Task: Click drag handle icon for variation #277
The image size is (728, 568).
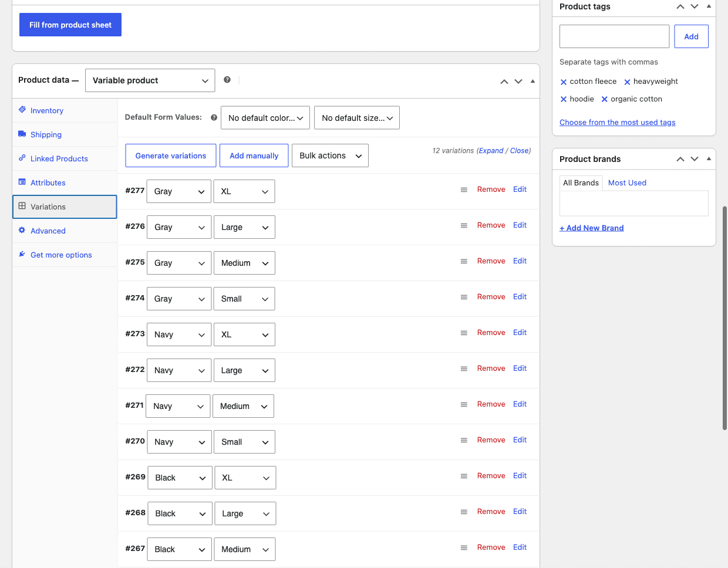Action: (x=464, y=190)
